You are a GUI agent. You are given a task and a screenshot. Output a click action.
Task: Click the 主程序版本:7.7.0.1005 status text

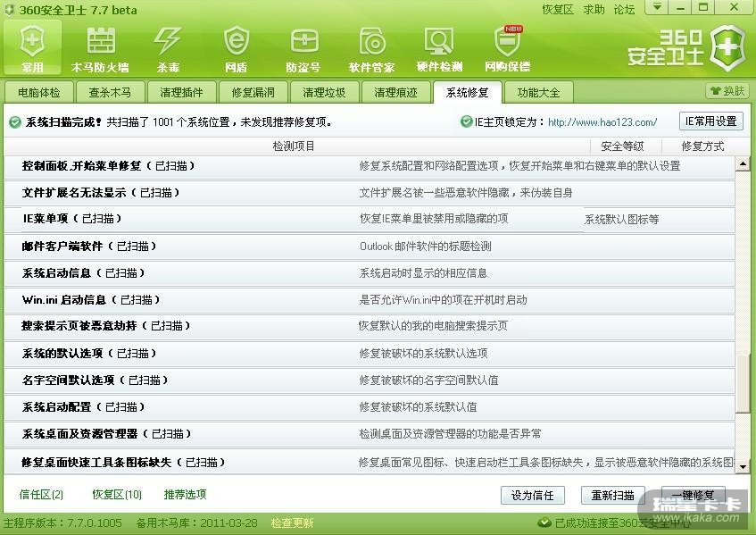click(62, 522)
